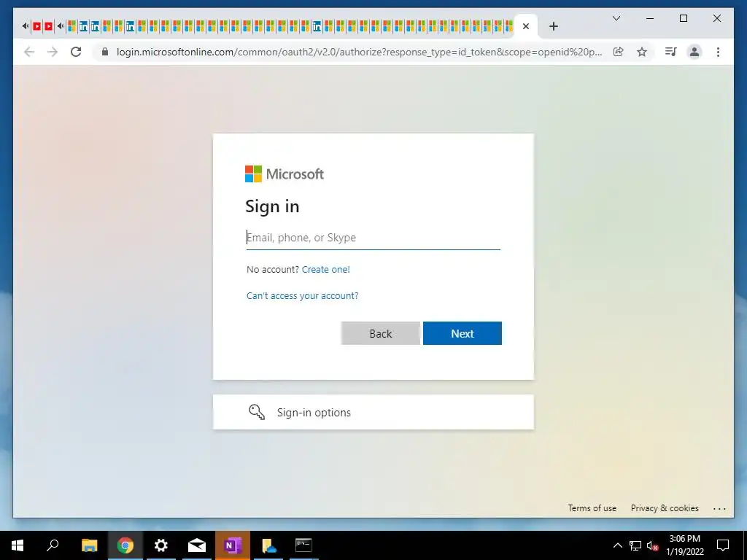The width and height of the screenshot is (747, 560).
Task: Open the Mail app from taskbar
Action: point(197,545)
